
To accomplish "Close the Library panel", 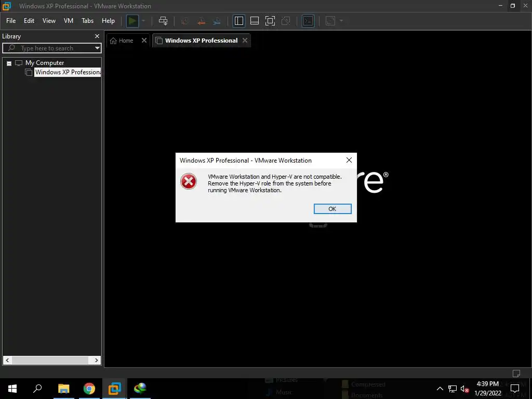I will point(97,36).
